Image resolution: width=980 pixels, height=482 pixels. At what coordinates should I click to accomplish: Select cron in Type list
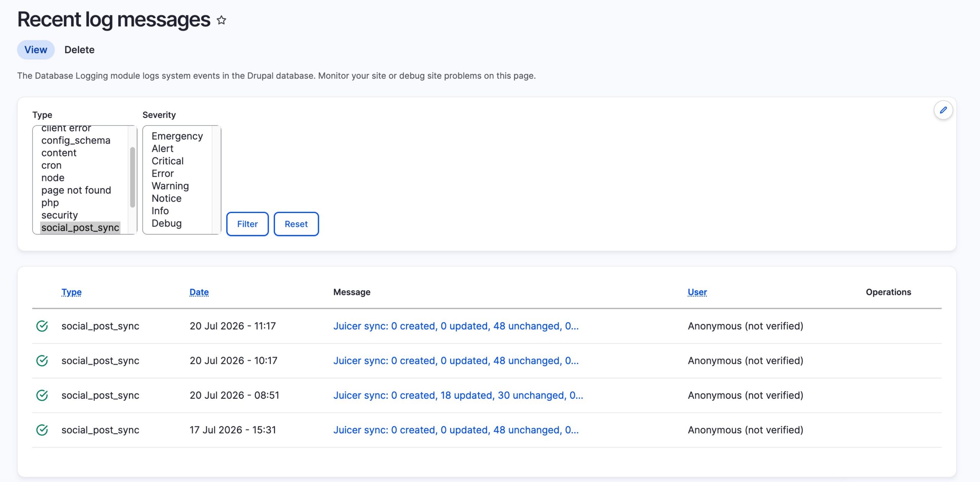(x=51, y=165)
